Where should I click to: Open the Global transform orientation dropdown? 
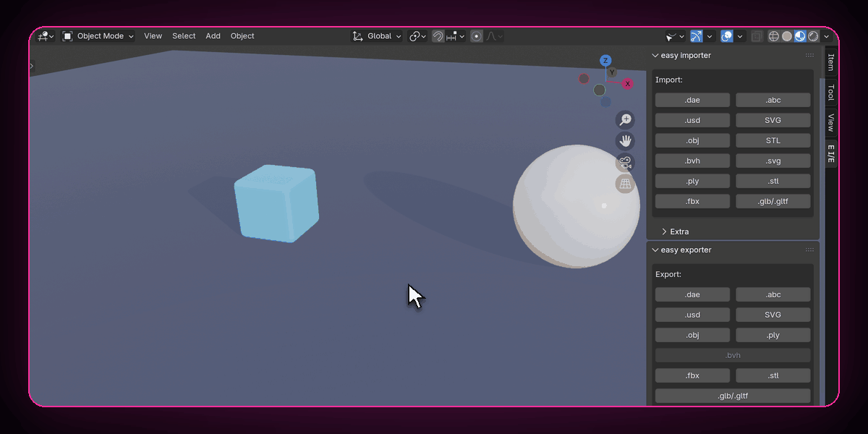377,36
